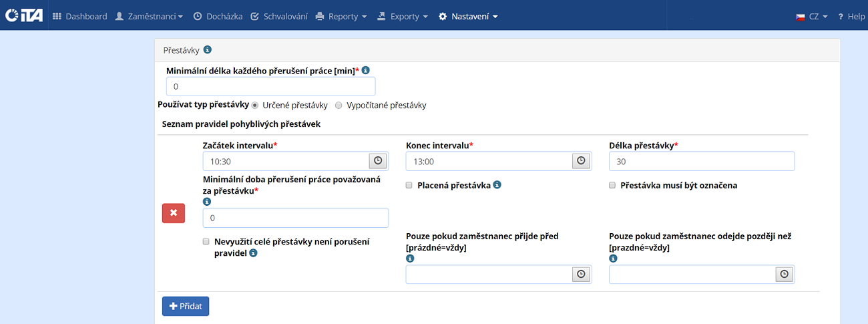Screen dimensions: 868x324
Task: Check Přestávka musí být označena
Action: pyautogui.click(x=612, y=186)
